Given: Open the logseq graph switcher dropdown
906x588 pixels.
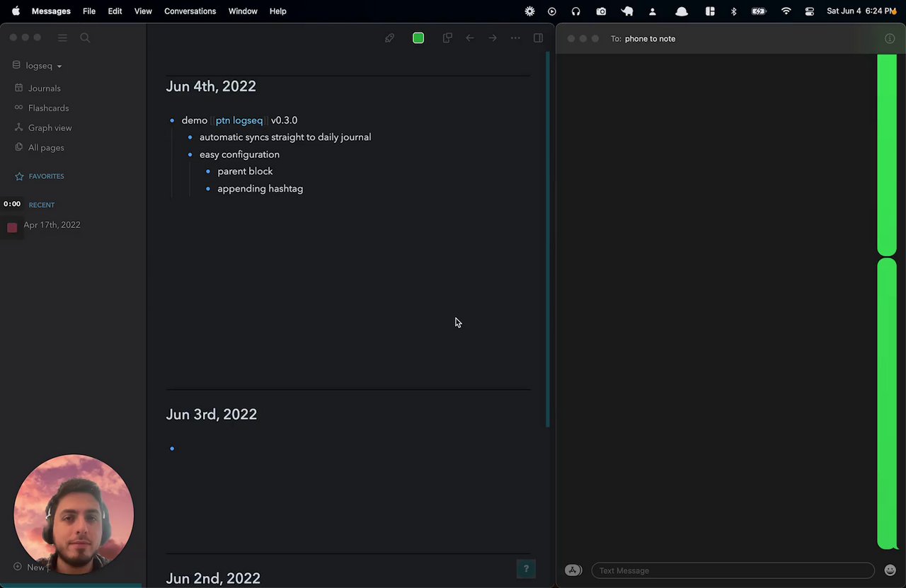Looking at the screenshot, I should point(38,66).
